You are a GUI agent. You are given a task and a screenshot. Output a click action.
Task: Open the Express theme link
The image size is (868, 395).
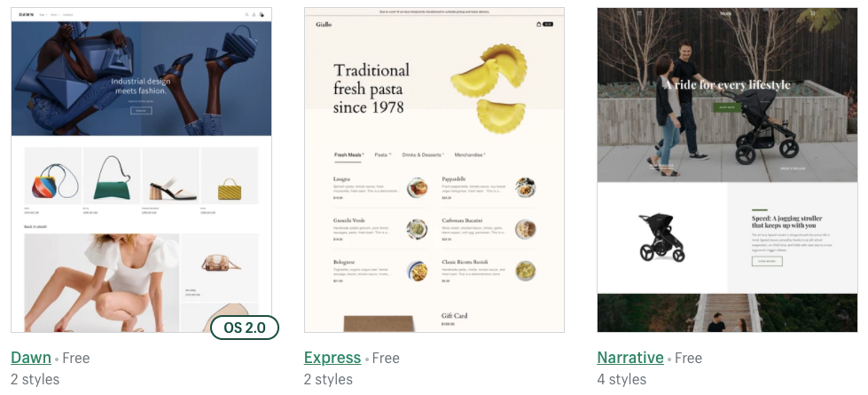[332, 358]
